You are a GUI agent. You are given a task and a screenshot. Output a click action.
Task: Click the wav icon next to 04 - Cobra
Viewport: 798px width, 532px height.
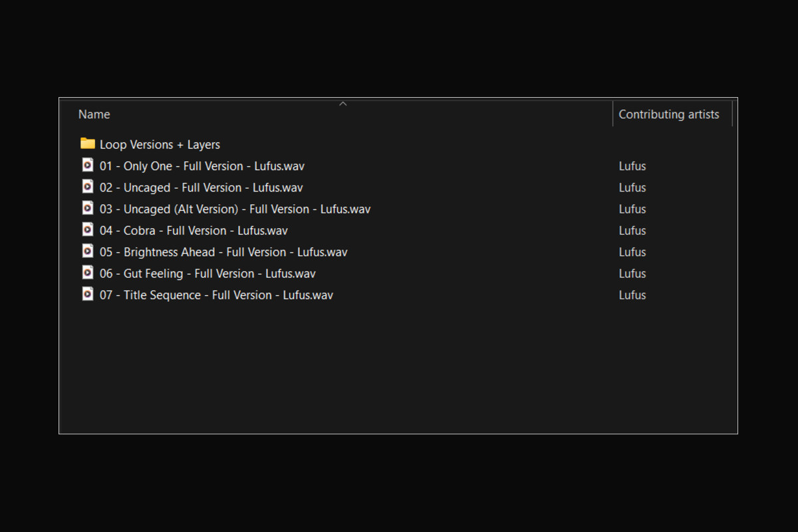(88, 229)
